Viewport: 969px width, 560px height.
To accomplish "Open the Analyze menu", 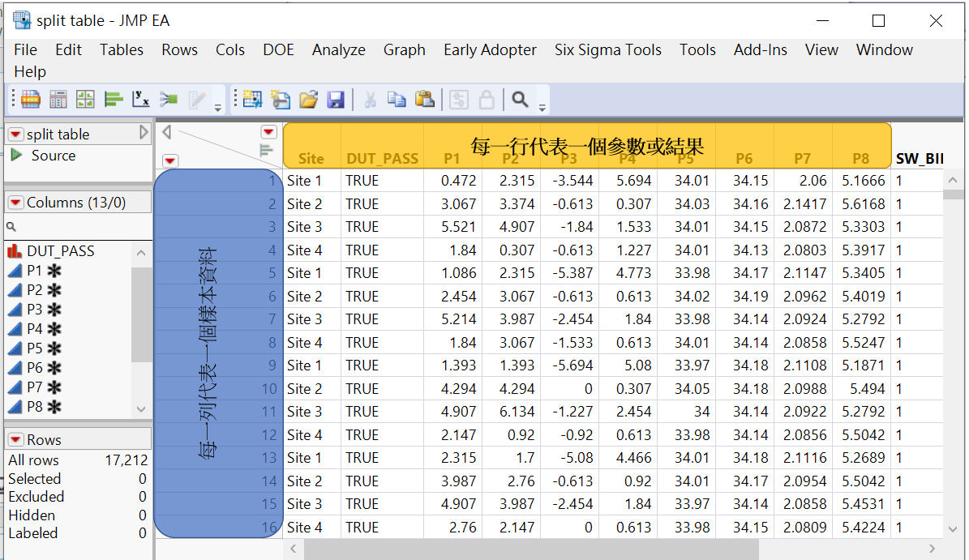I will 338,49.
